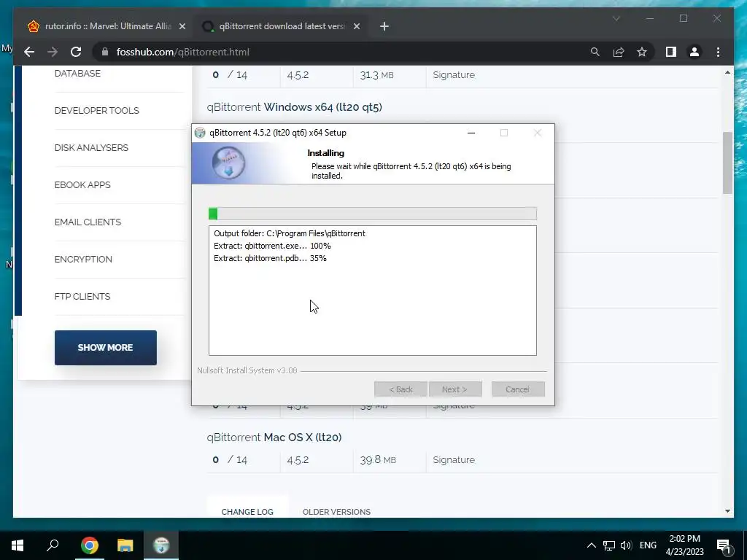Open a new tab with plus button
Screen dimensions: 747x560
(x=384, y=26)
